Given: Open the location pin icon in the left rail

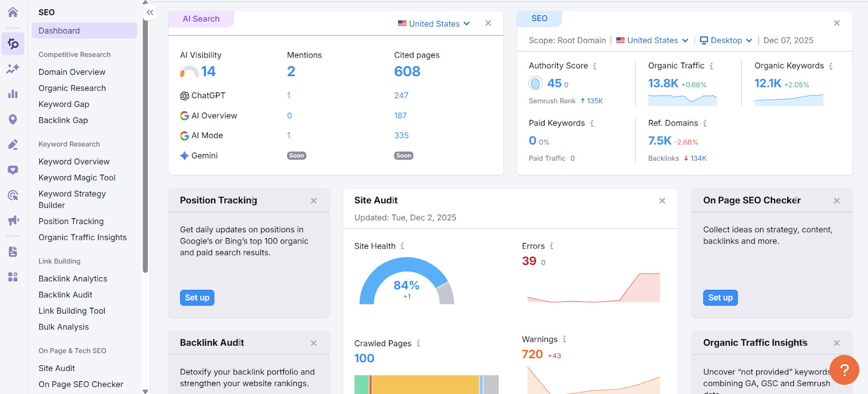Looking at the screenshot, I should click(13, 119).
